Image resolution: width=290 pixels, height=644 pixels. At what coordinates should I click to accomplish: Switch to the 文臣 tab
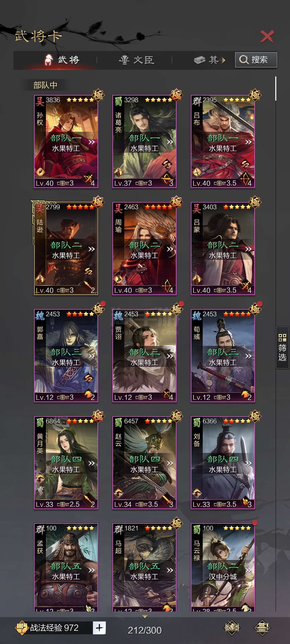[x=137, y=60]
